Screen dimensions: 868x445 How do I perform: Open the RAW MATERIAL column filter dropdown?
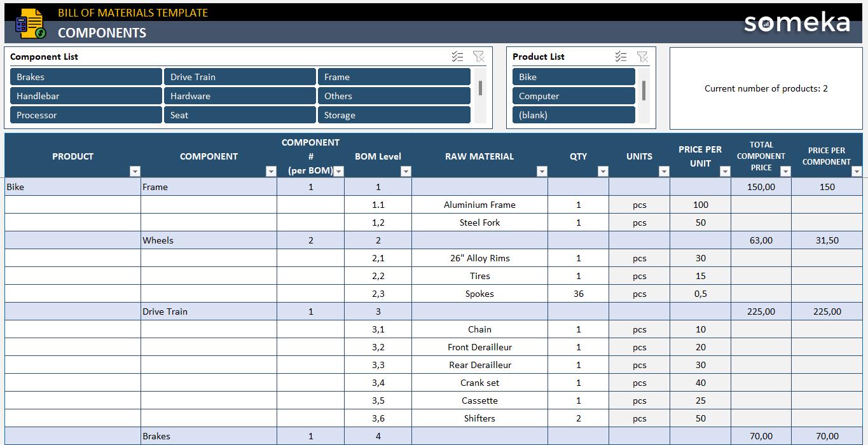[542, 171]
